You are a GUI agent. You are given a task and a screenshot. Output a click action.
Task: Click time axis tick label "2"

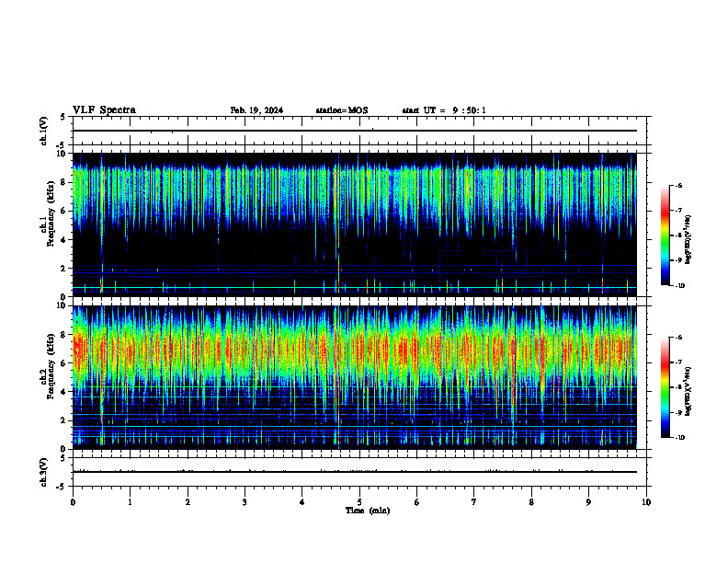[188, 502]
